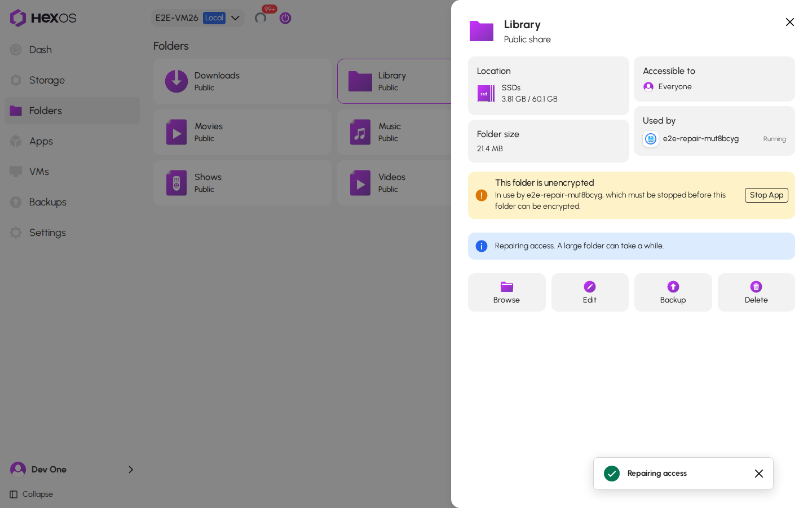Open the Movies folder card
Viewport: 812px width, 508px height.
242,132
